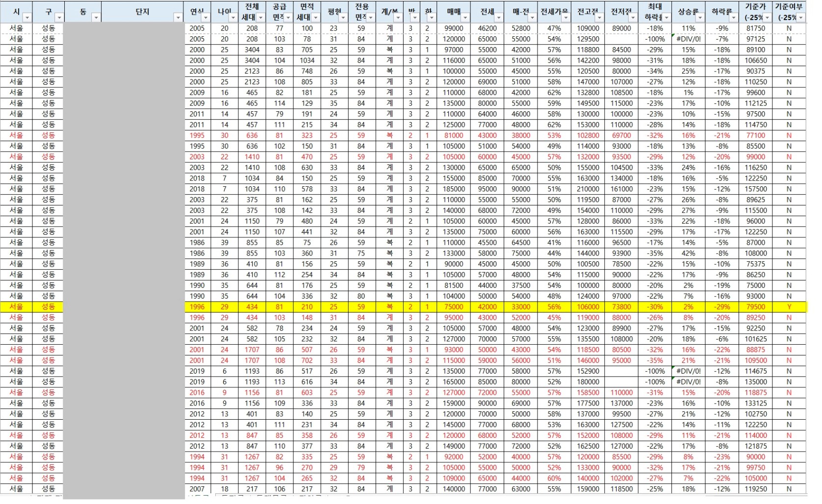Select the 상승률 cell 24%
822x504 pixels.
pyautogui.click(x=689, y=168)
